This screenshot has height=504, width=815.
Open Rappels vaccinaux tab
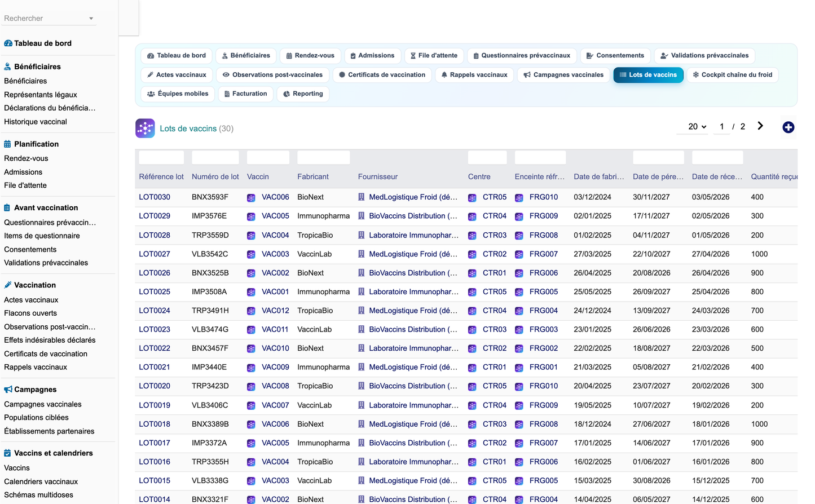click(x=474, y=75)
